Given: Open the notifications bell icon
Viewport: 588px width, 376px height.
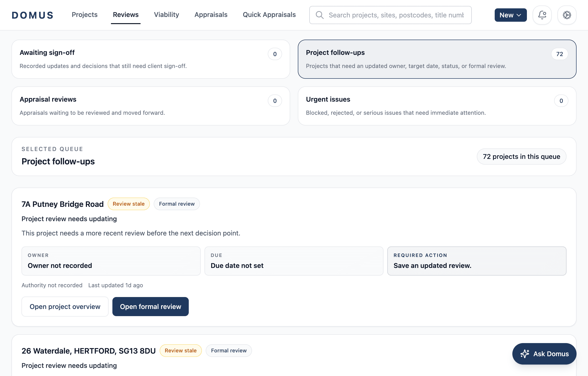Looking at the screenshot, I should (542, 15).
